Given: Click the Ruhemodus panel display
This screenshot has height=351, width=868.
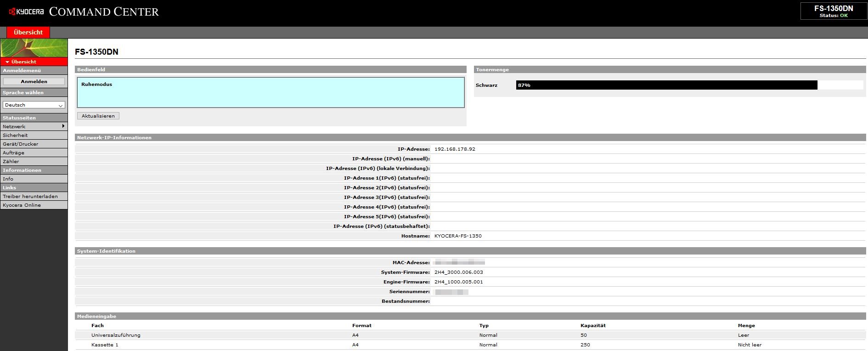Looking at the screenshot, I should point(271,92).
